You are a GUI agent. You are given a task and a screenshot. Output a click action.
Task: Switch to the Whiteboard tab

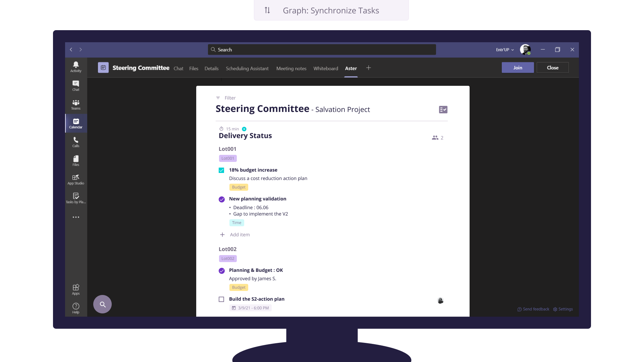325,68
